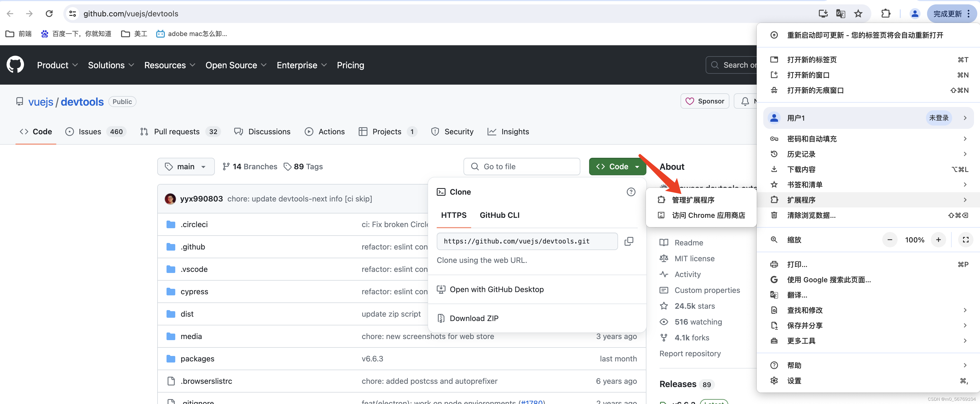The height and width of the screenshot is (404, 980).
Task: Open the browser Extensions puzzle icon
Action: [885, 14]
